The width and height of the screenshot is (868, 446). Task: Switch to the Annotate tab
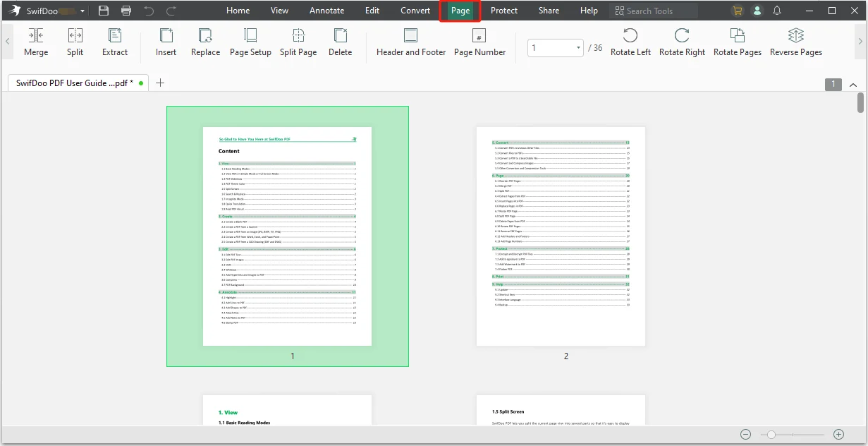point(327,11)
